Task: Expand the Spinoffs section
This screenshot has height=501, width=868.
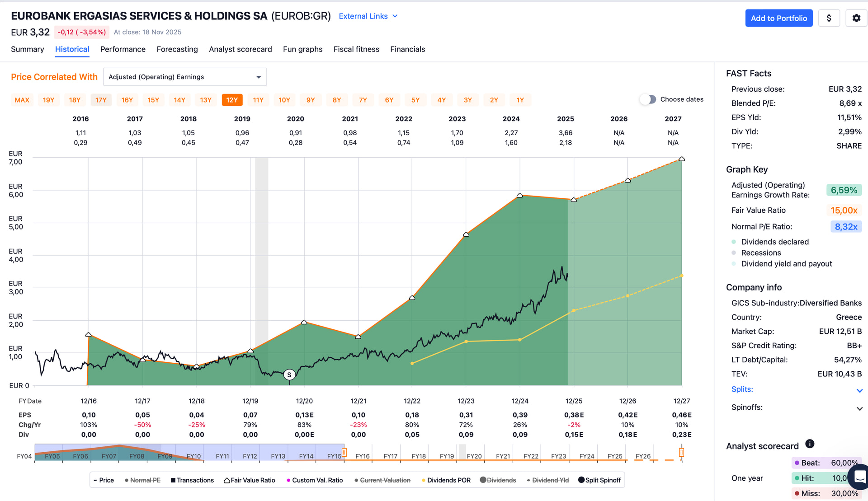Action: click(859, 408)
